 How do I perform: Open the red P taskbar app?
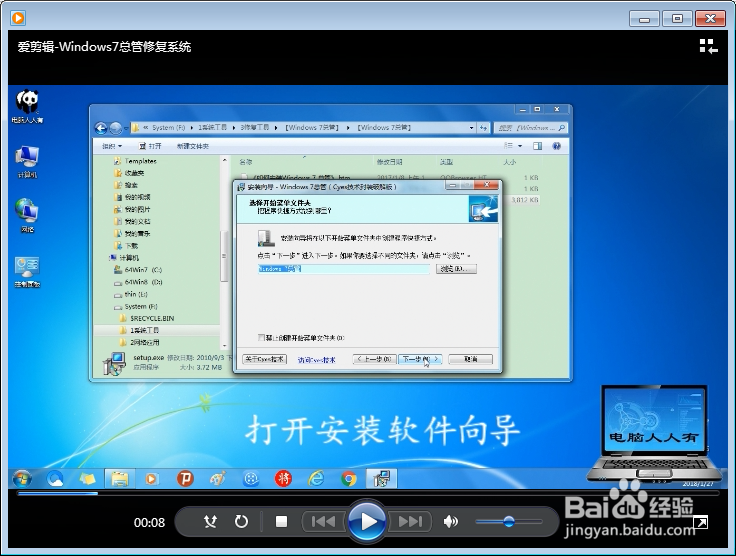click(185, 479)
